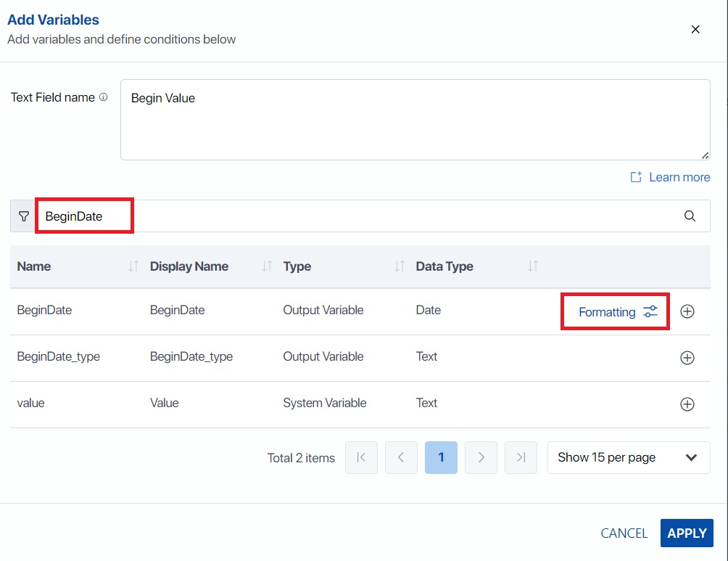Add the BeginDate_type variable with plus icon
728x561 pixels.
tap(687, 357)
